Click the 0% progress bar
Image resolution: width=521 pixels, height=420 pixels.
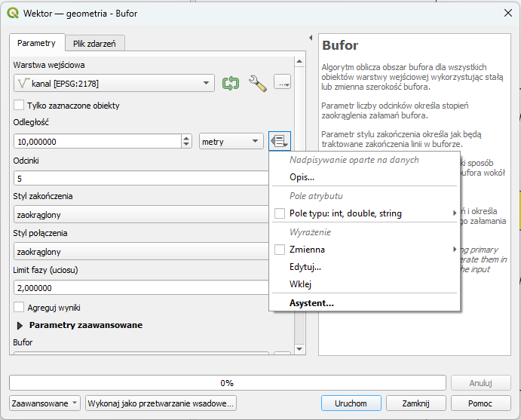pyautogui.click(x=226, y=383)
